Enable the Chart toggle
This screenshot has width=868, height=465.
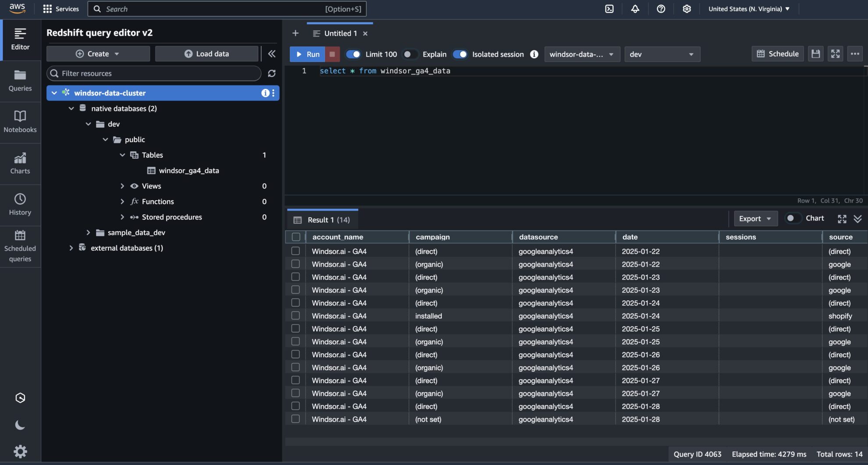(793, 218)
